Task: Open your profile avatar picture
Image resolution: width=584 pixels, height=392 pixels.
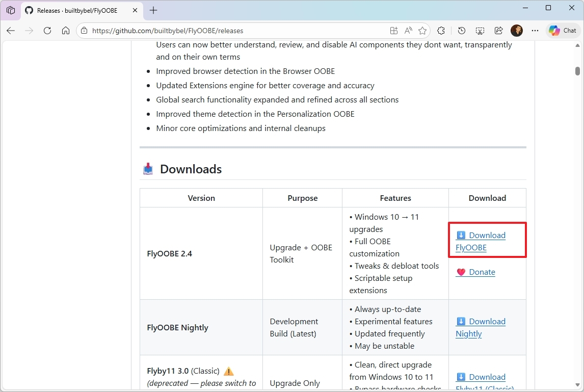Action: (517, 31)
